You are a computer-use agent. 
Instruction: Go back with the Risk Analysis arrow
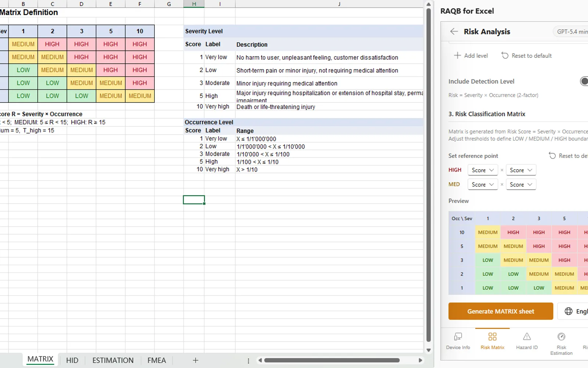click(x=454, y=32)
